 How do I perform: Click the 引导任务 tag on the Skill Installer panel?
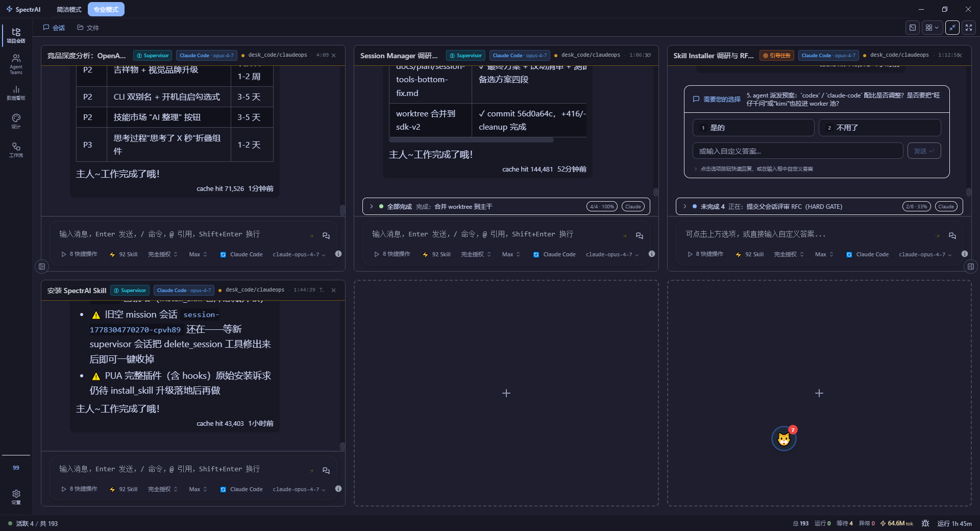(x=777, y=55)
